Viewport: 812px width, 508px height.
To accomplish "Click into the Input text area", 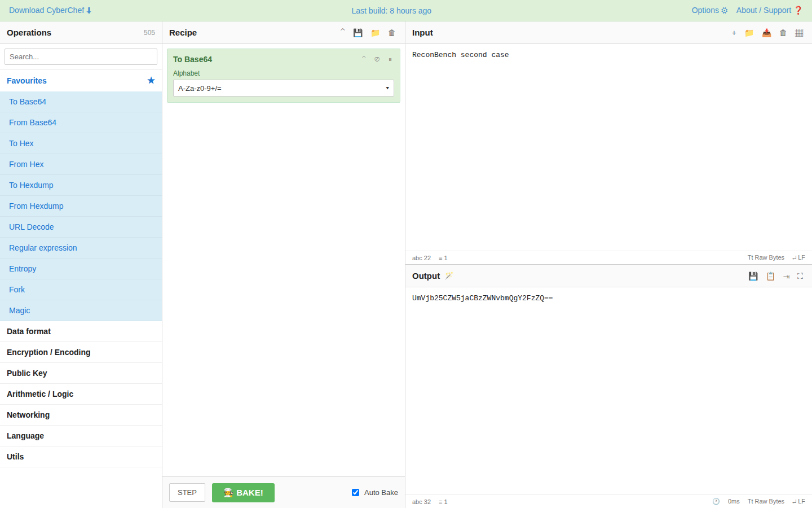I will [608, 147].
